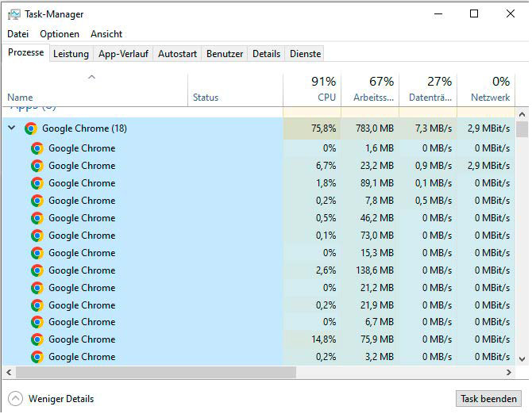Viewport: 532px width, 414px height.
Task: Click the Chrome icon of the 138,6 MB process
Action: tap(37, 270)
